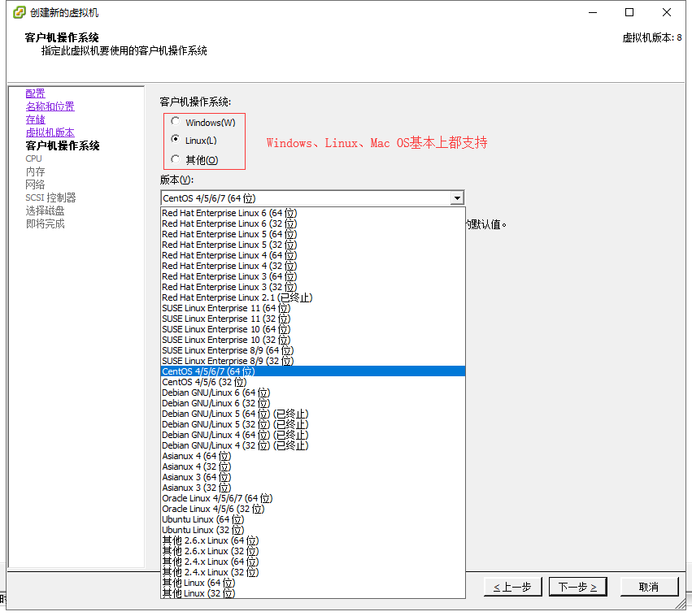Pick SUSE Linux Enterprise 8/9 (64 位)

313,350
